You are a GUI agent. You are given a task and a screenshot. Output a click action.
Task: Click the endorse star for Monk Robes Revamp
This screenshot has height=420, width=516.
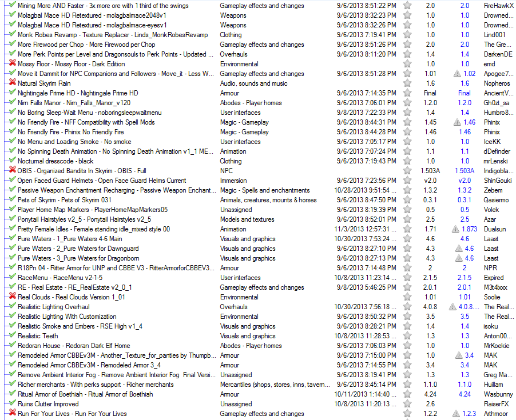pos(407,35)
